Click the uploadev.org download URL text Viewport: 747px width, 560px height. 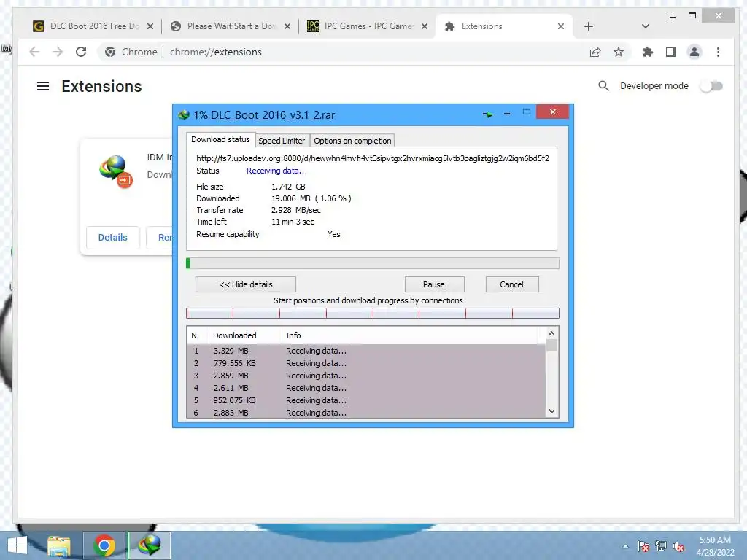(x=373, y=158)
